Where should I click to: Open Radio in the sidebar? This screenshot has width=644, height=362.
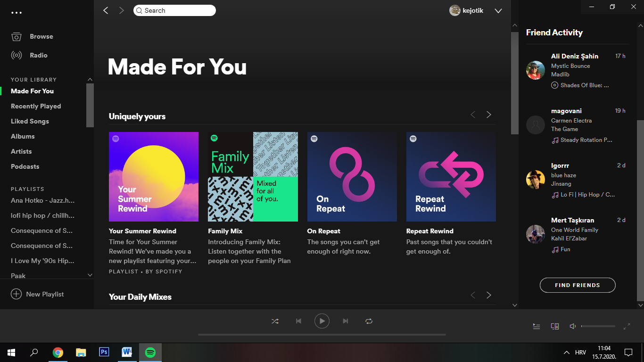39,55
